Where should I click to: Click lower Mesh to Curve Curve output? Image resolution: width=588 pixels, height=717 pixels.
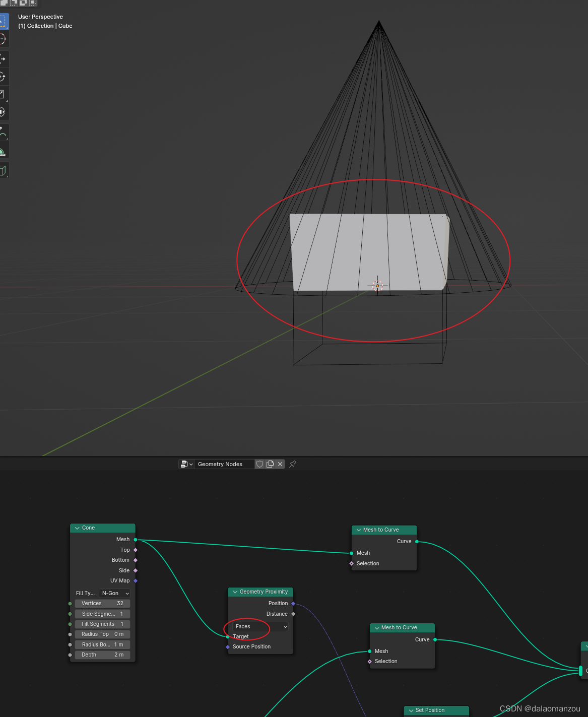[x=435, y=640]
